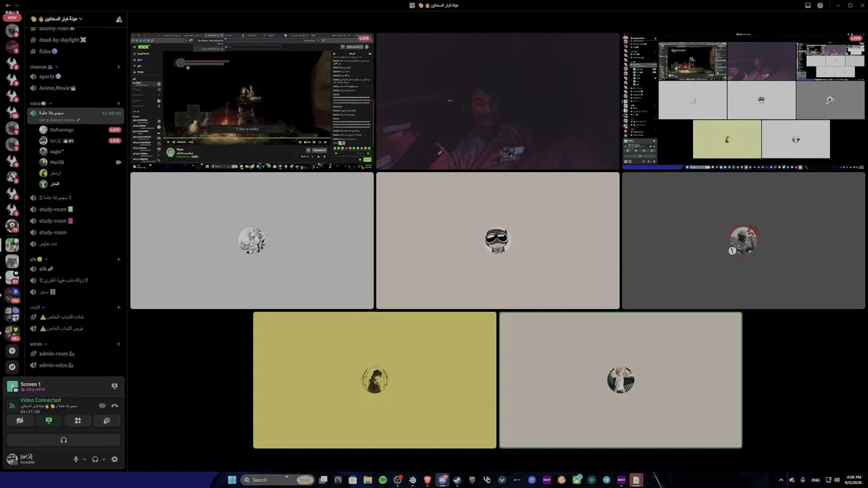
Task: Open the inbox icon in title bar
Action: (x=808, y=5)
